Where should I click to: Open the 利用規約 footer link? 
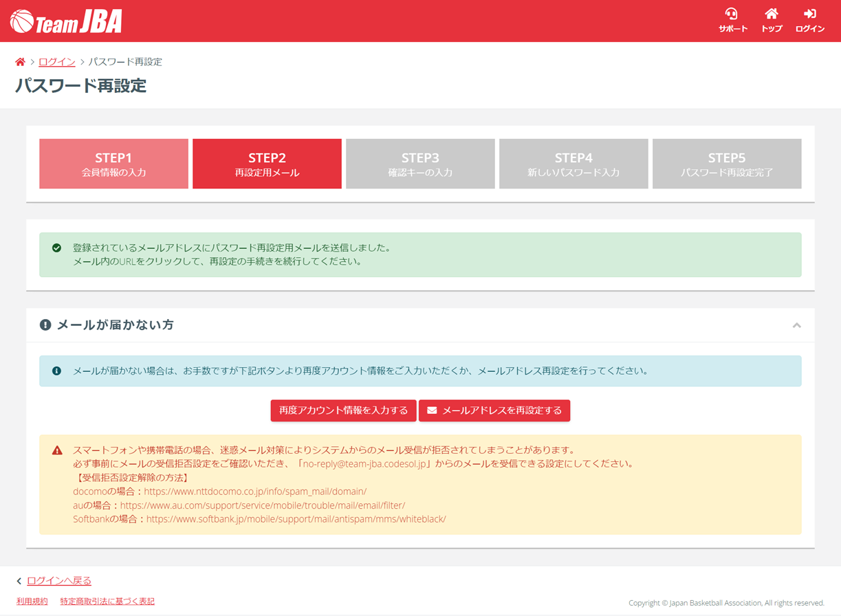[32, 602]
